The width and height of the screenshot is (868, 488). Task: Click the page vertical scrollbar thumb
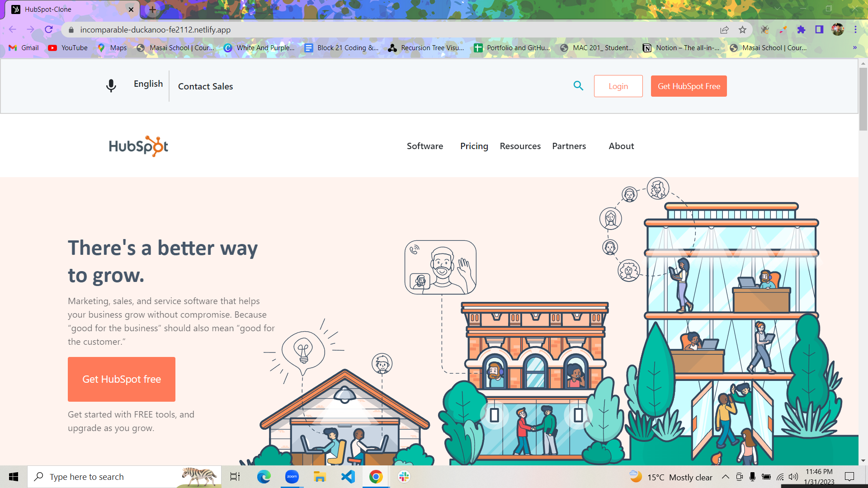tap(863, 99)
